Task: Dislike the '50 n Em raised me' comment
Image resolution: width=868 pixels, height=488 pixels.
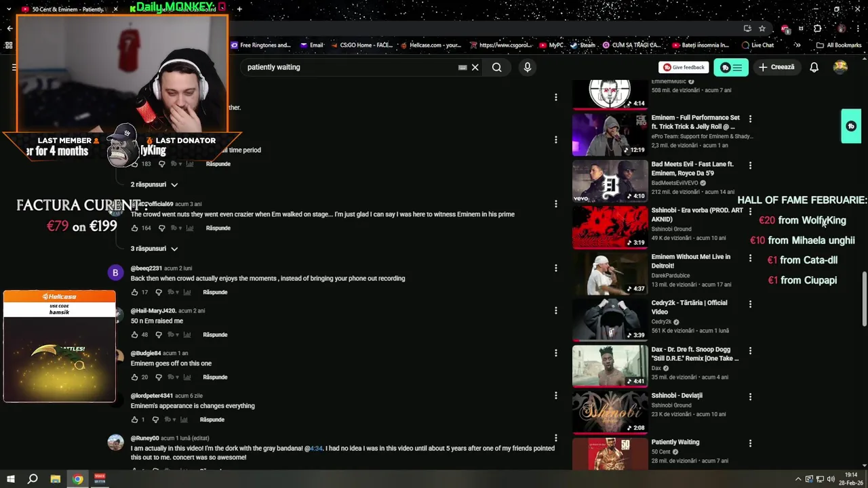Action: [159, 335]
